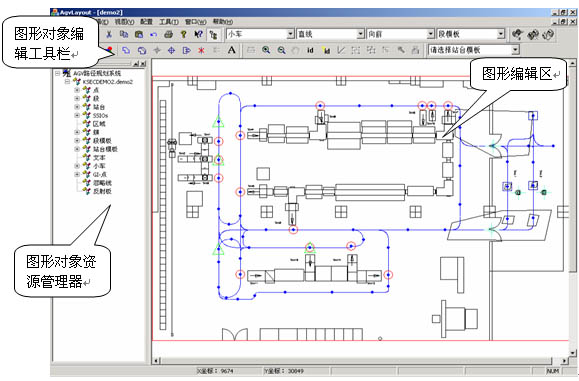The height and width of the screenshot is (381, 579).
Task: Open the 配置 menu
Action: [x=146, y=22]
